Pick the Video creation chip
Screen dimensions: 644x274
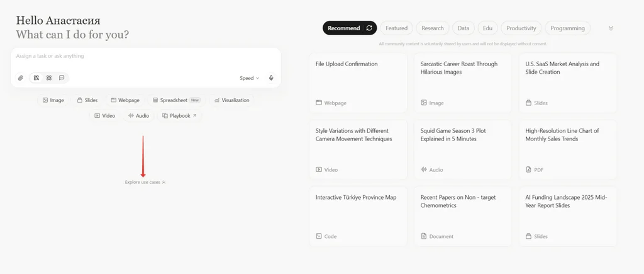105,116
